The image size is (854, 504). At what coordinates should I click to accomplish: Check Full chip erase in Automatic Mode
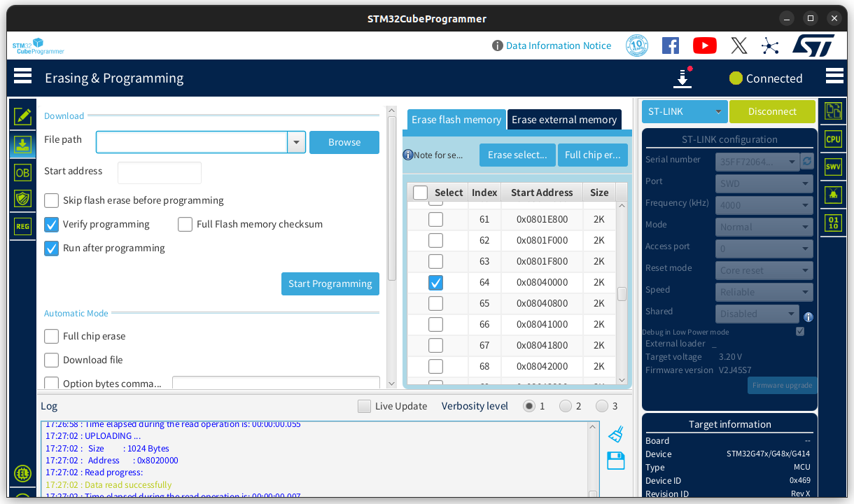point(51,336)
